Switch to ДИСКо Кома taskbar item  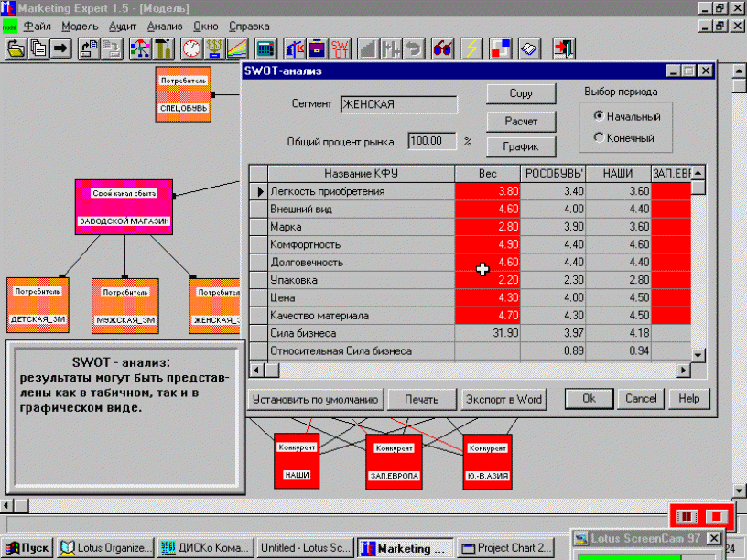pos(205,548)
